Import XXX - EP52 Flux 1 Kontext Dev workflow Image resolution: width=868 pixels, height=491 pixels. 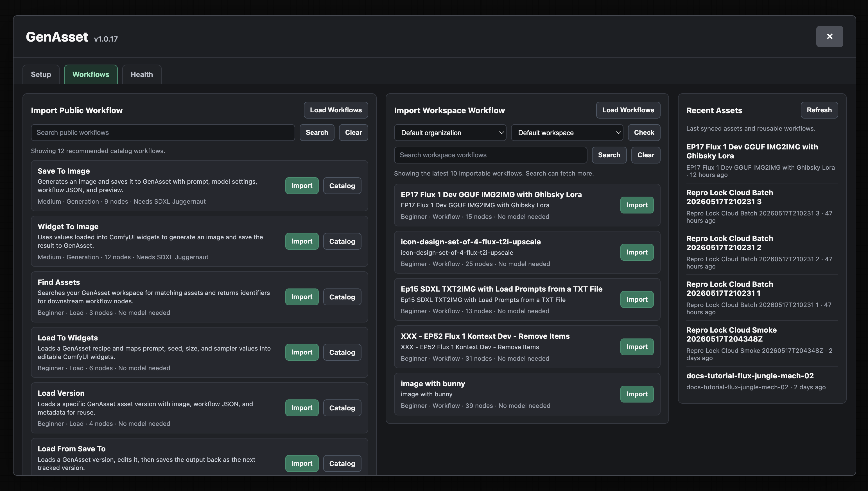point(637,347)
